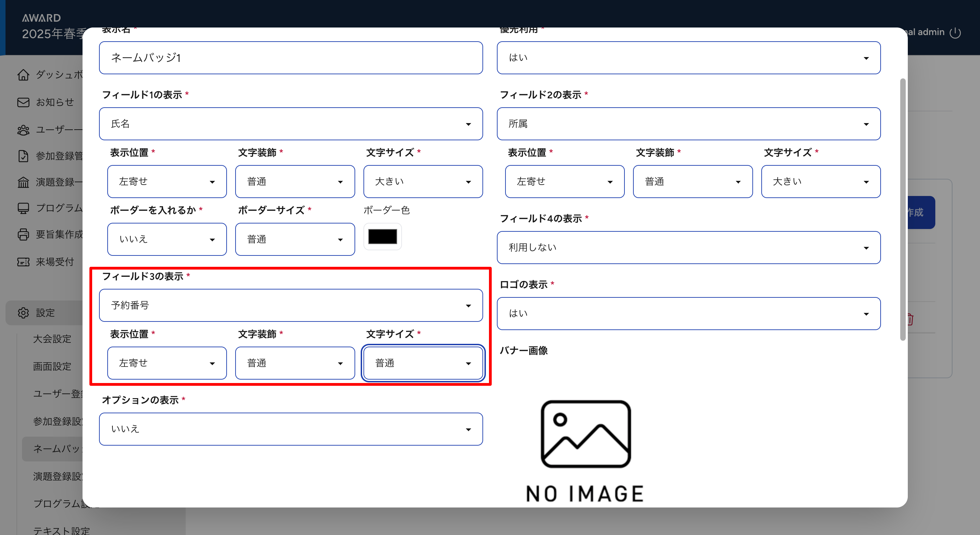Open the フィールド1の表示 dropdown showing 氏名

[291, 124]
